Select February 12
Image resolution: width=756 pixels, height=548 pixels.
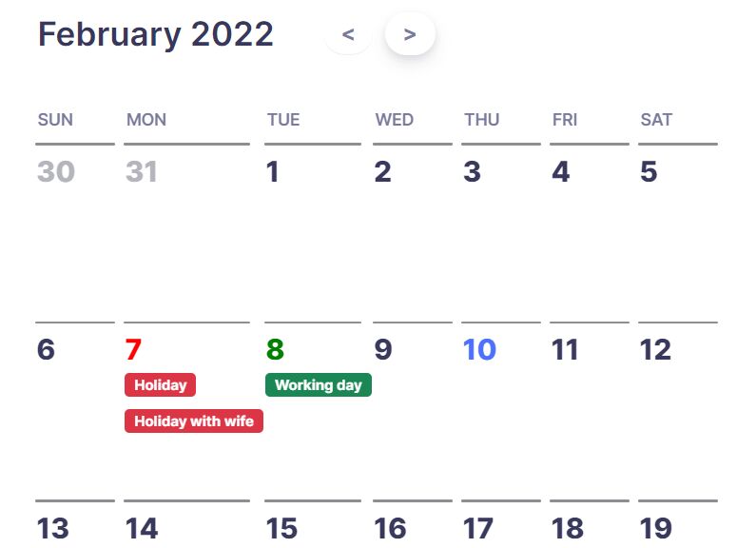655,349
